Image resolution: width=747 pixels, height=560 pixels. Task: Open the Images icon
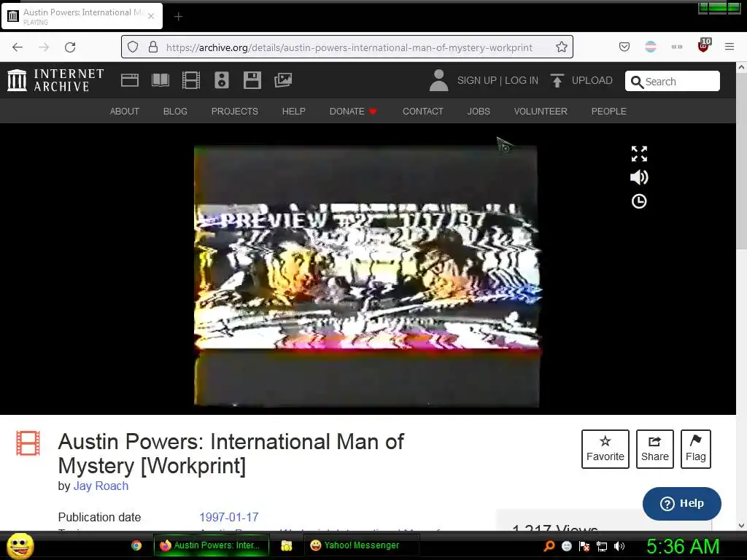tap(283, 80)
